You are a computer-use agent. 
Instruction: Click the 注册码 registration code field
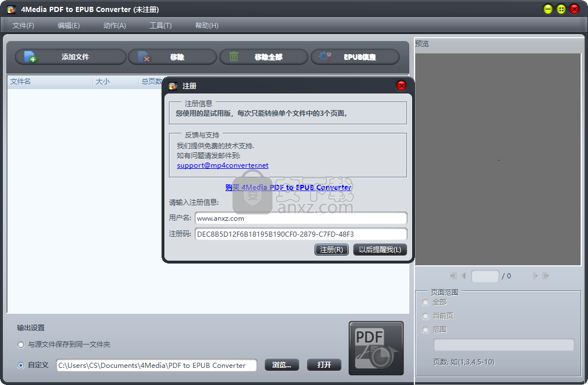tap(301, 234)
